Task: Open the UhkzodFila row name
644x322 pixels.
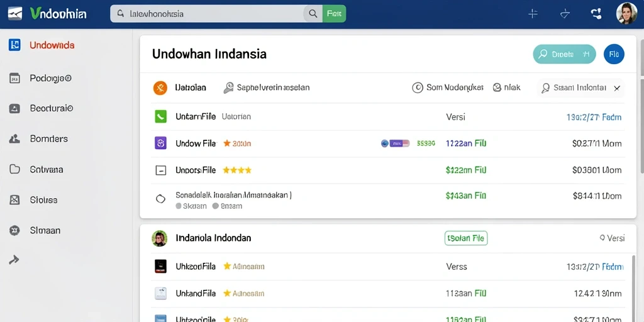Action: tap(196, 267)
